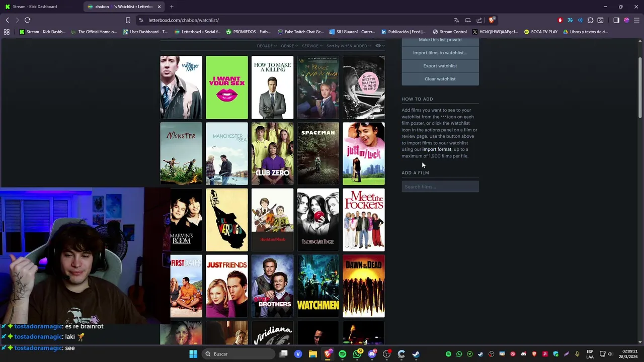This screenshot has height=362, width=644.
Task: Open the red hand blocker extension
Action: pyautogui.click(x=560, y=20)
